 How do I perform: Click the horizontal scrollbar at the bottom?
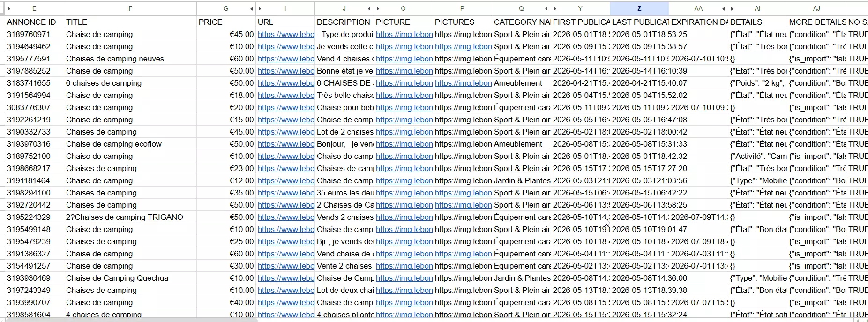click(131, 320)
